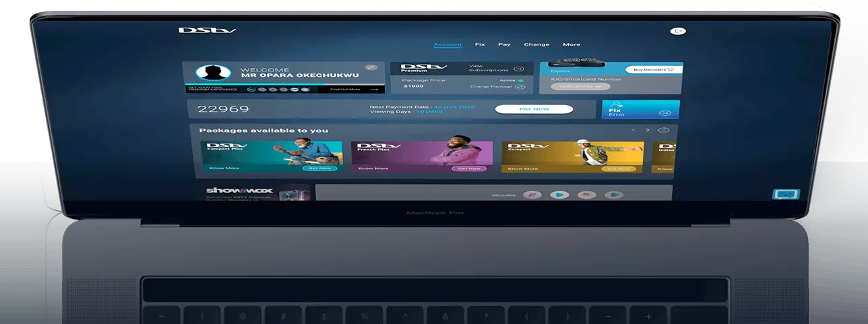
Task: Click Get Now on yellow DStv Compact card
Action: click(x=618, y=169)
